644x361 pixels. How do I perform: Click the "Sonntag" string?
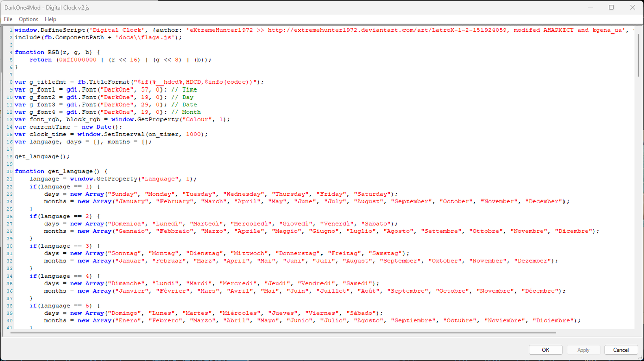[x=124, y=253]
